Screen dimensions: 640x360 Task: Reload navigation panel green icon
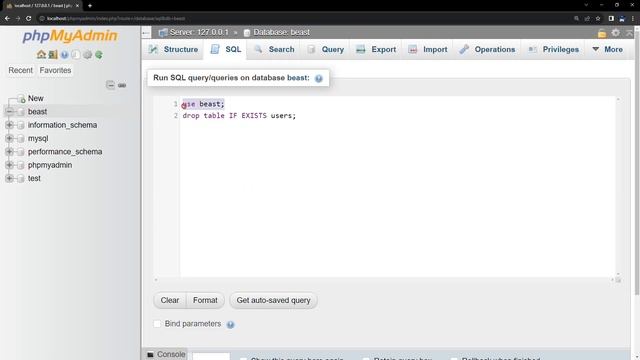pos(99,54)
